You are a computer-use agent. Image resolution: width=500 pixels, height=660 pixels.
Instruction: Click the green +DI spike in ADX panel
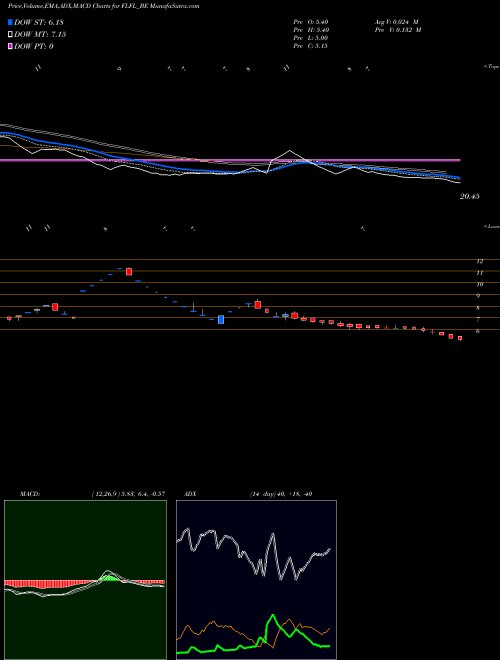(274, 621)
